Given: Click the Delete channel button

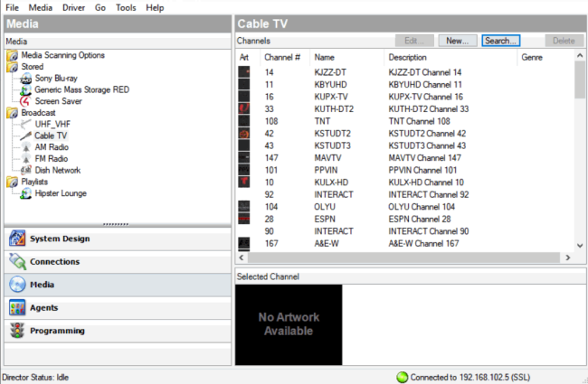Looking at the screenshot, I should [564, 41].
